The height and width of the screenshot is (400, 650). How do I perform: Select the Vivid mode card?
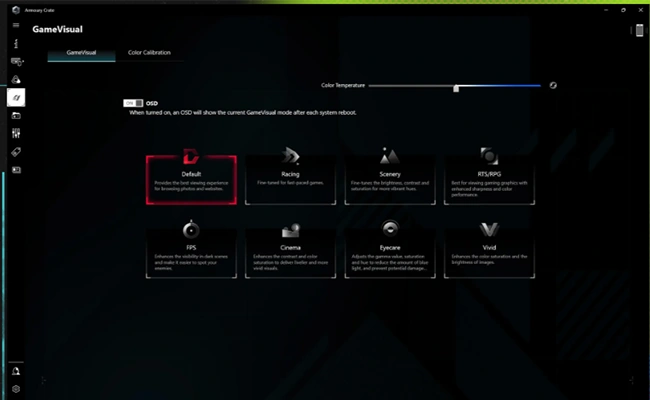(489, 253)
